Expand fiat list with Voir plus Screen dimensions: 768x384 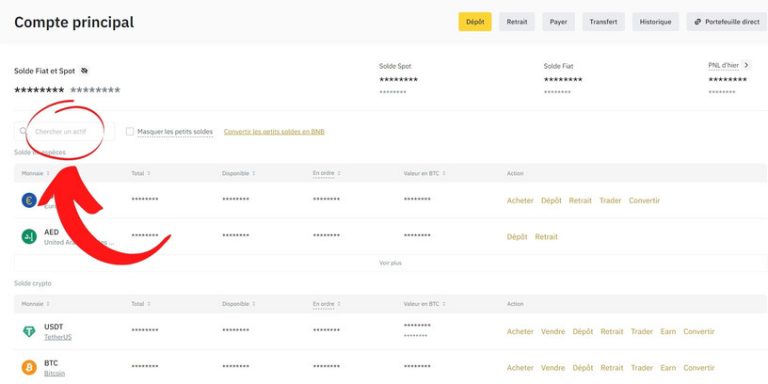point(390,263)
